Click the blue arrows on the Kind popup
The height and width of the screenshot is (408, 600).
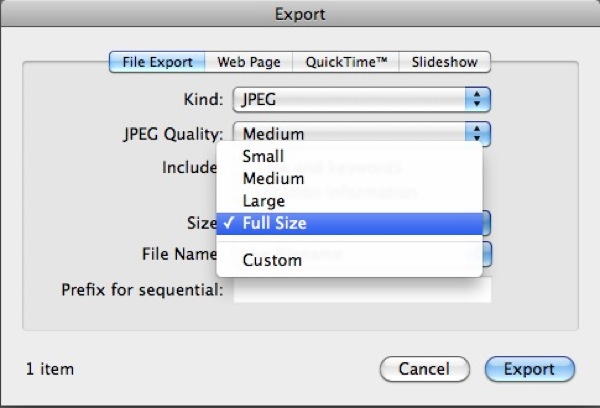[x=478, y=100]
